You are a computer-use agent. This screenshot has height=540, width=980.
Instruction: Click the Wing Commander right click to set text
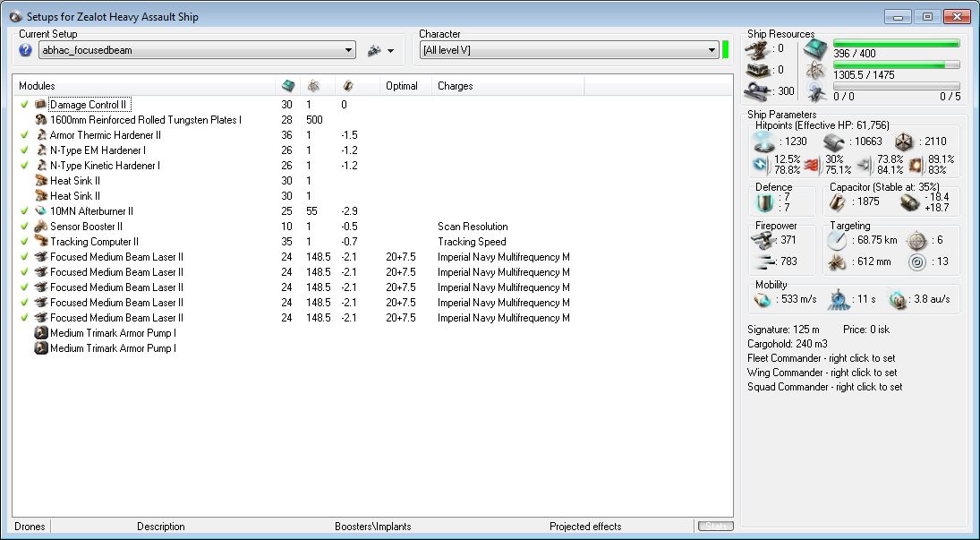822,373
